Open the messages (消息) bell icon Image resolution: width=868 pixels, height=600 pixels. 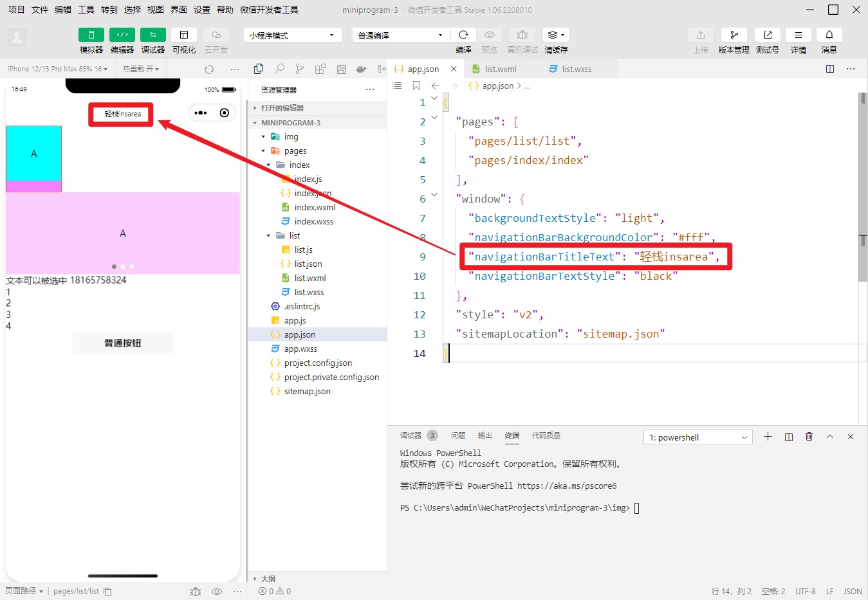(829, 35)
